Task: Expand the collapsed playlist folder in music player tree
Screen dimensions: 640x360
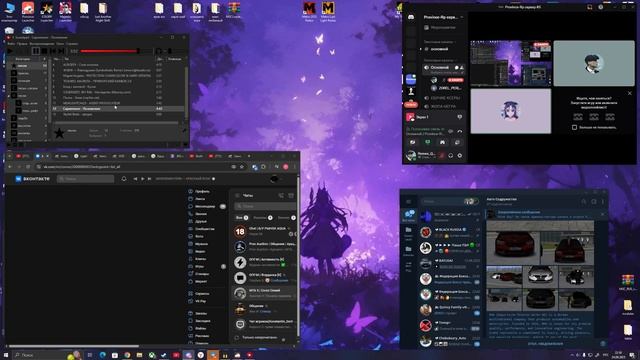Action: point(9,96)
